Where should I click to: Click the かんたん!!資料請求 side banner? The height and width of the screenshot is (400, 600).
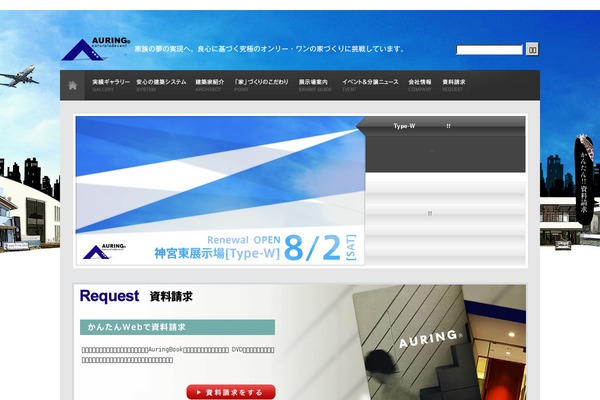[584, 180]
